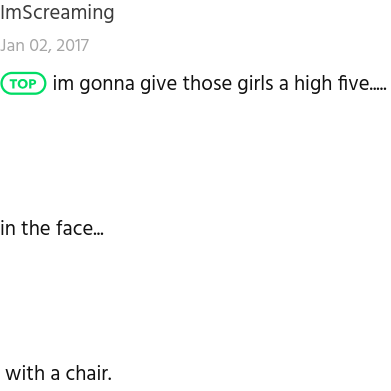Click the word 'those' in the first line

tap(207, 83)
